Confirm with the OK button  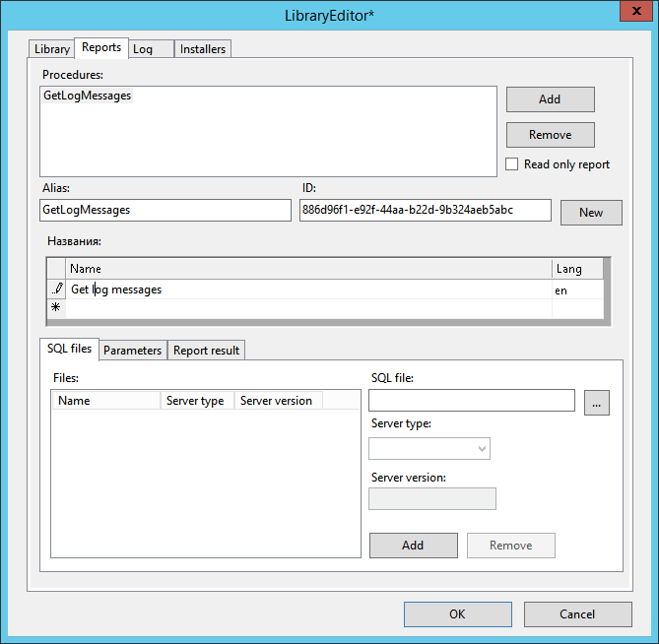(457, 614)
